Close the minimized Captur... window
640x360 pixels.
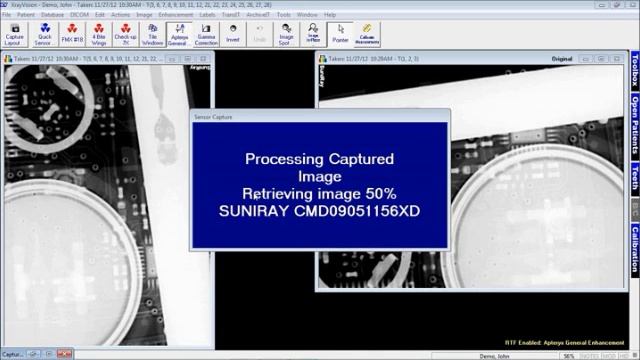click(x=64, y=354)
